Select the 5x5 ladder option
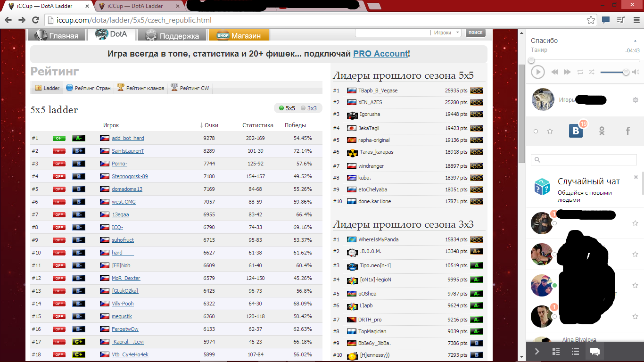 pos(287,108)
